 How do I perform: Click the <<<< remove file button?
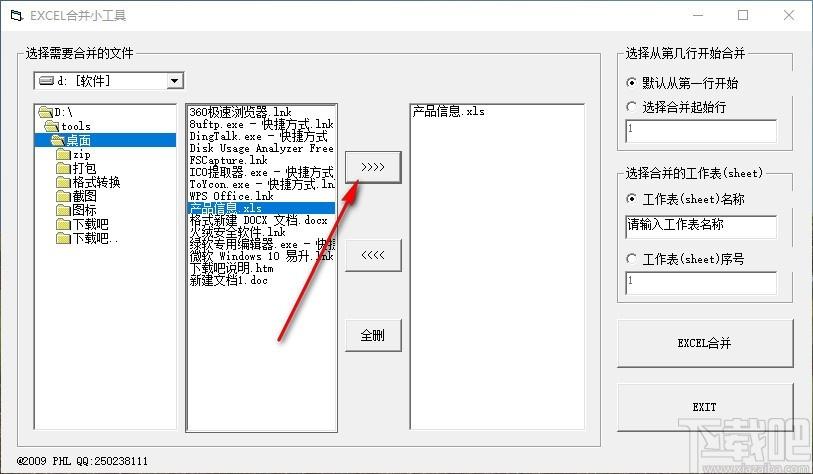373,255
